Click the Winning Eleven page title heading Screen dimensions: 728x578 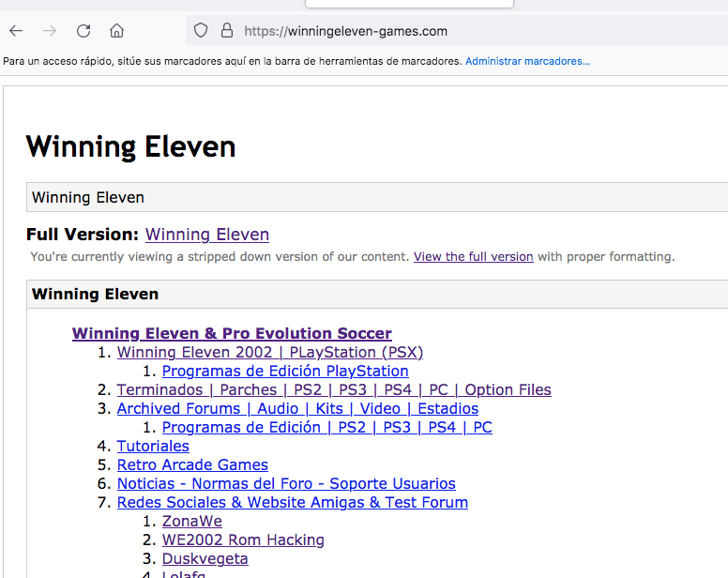click(x=131, y=146)
